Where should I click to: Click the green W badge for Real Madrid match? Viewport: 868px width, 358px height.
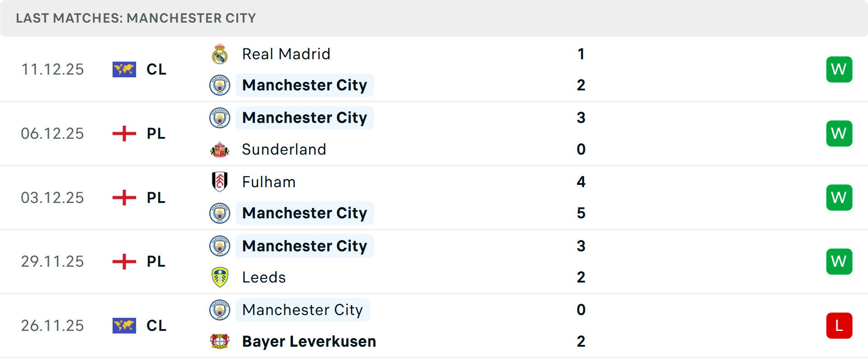tap(839, 70)
